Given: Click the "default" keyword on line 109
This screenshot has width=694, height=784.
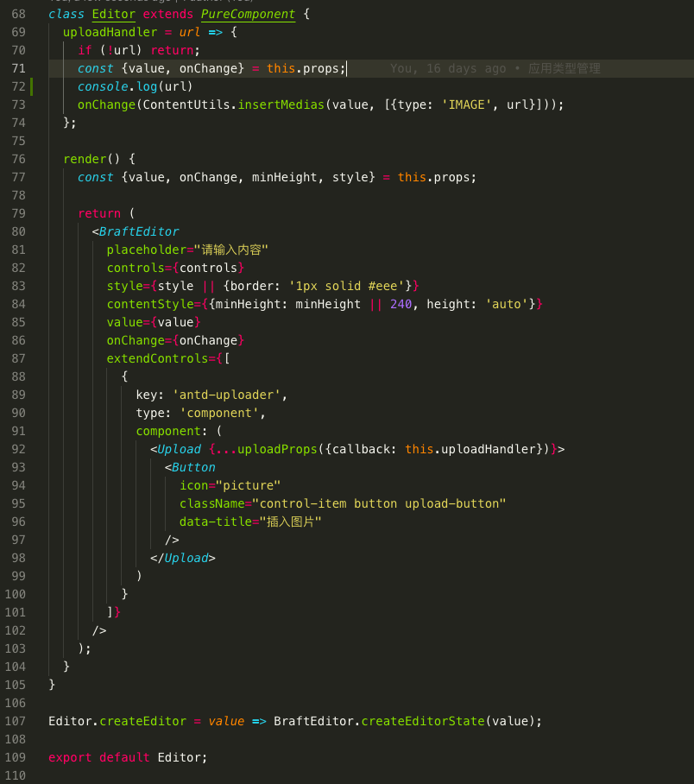Looking at the screenshot, I should pos(124,757).
